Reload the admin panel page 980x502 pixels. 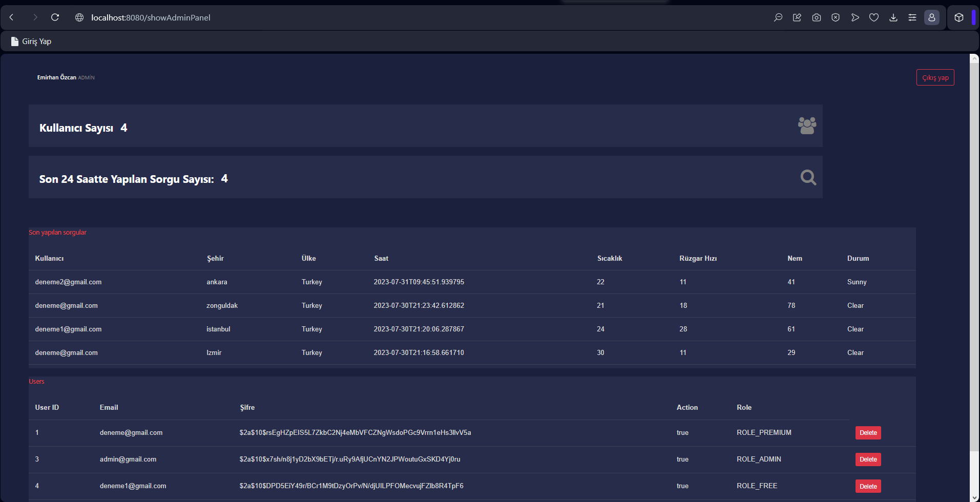tap(55, 17)
